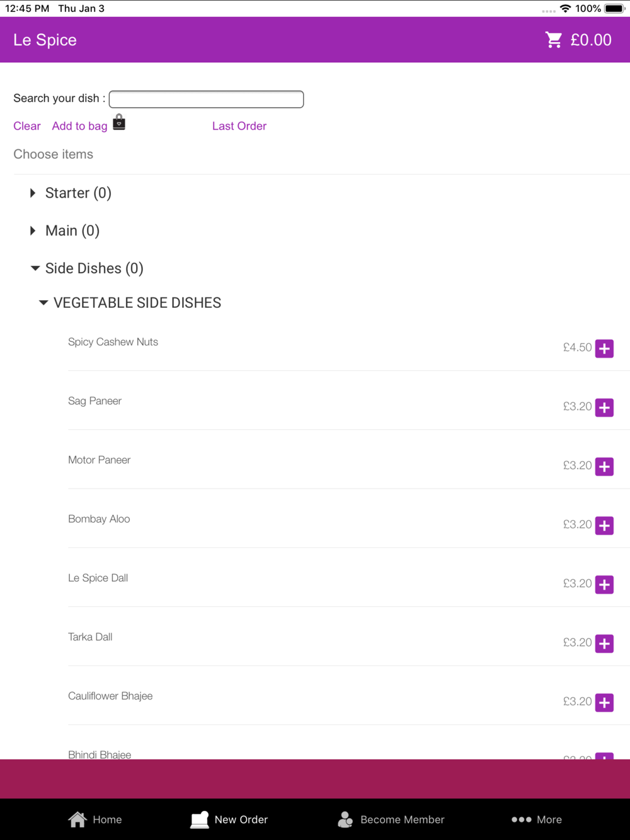630x840 pixels.
Task: Click the Last Order link
Action: [239, 126]
